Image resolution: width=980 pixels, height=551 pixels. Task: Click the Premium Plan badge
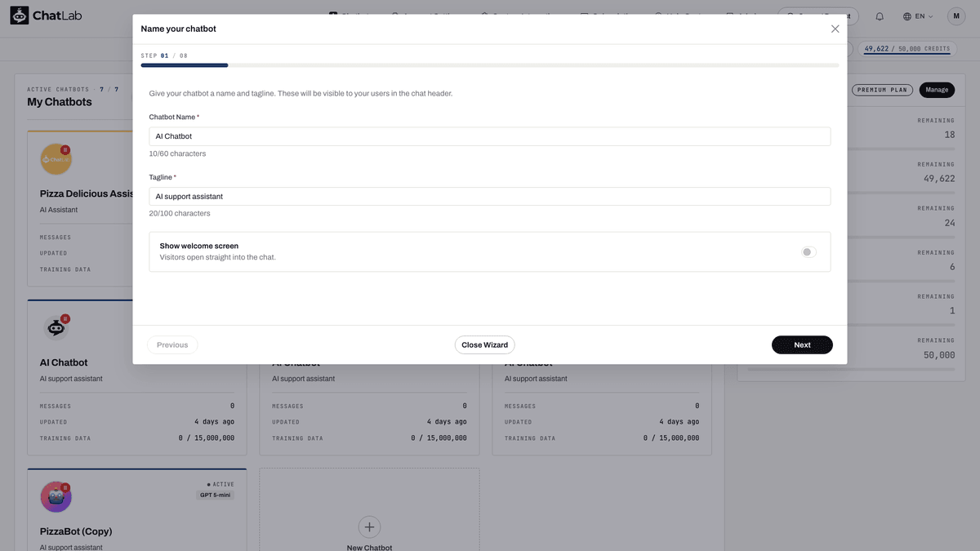pyautogui.click(x=882, y=90)
